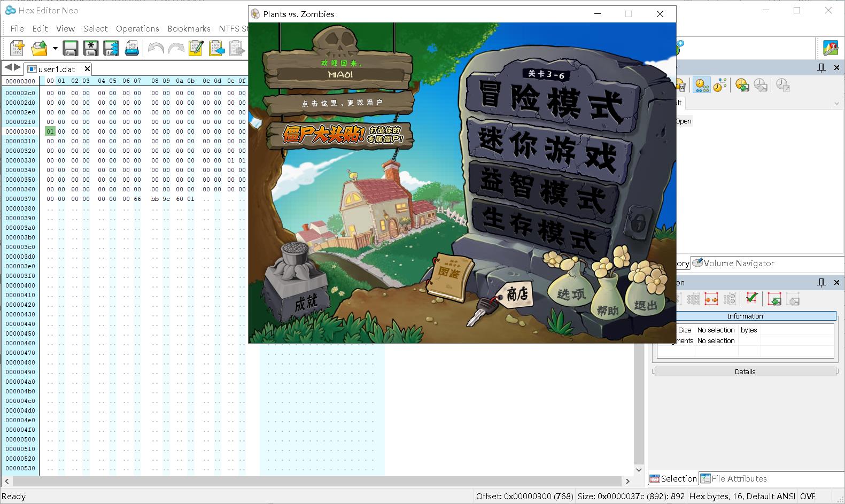Click the save selection icon with green arrow

point(774,299)
